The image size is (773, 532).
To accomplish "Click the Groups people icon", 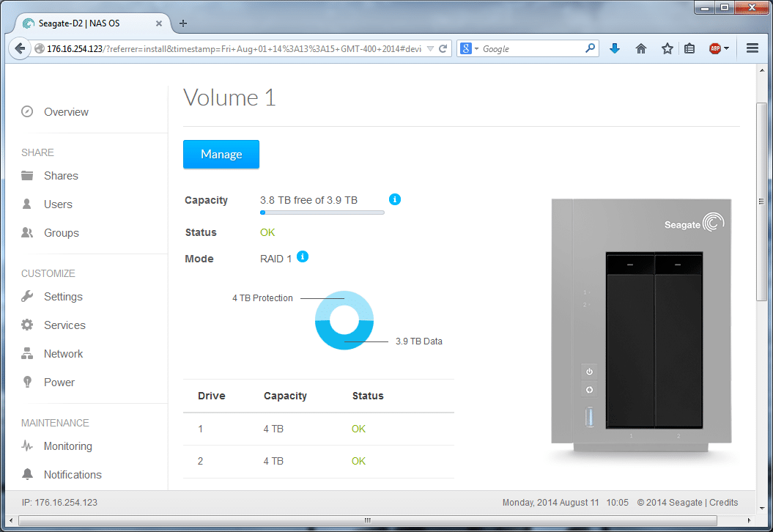I will (x=27, y=233).
